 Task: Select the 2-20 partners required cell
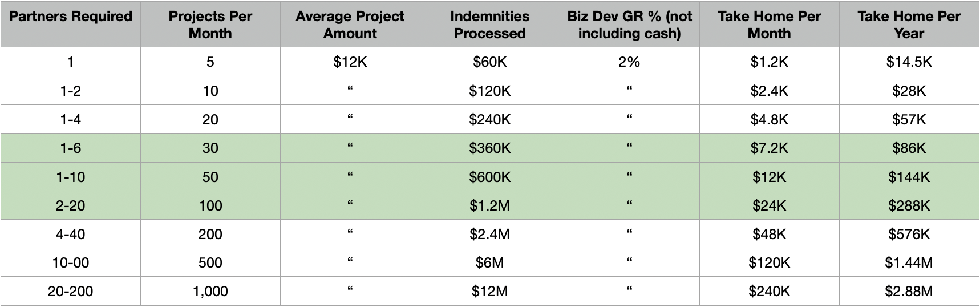click(x=71, y=205)
